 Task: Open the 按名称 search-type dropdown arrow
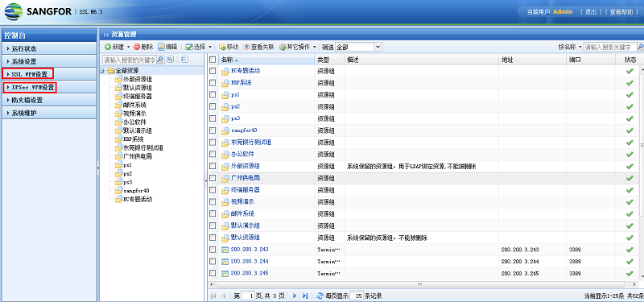580,48
